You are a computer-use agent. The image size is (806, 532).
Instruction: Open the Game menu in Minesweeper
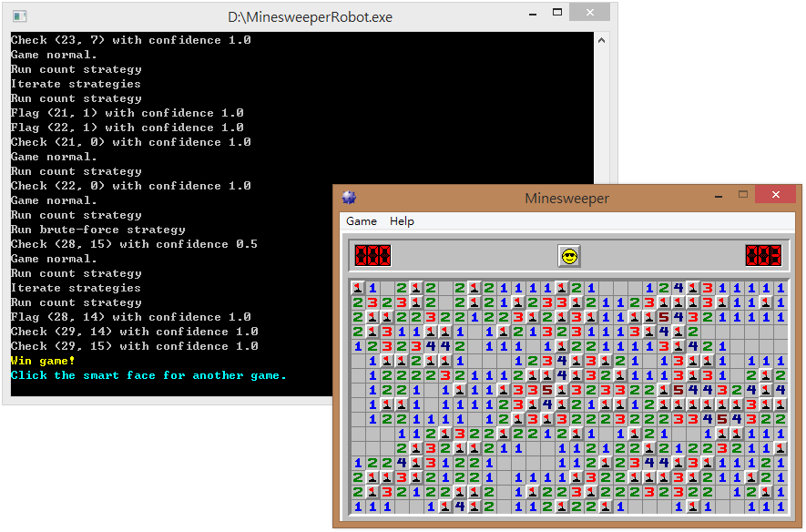[x=362, y=221]
